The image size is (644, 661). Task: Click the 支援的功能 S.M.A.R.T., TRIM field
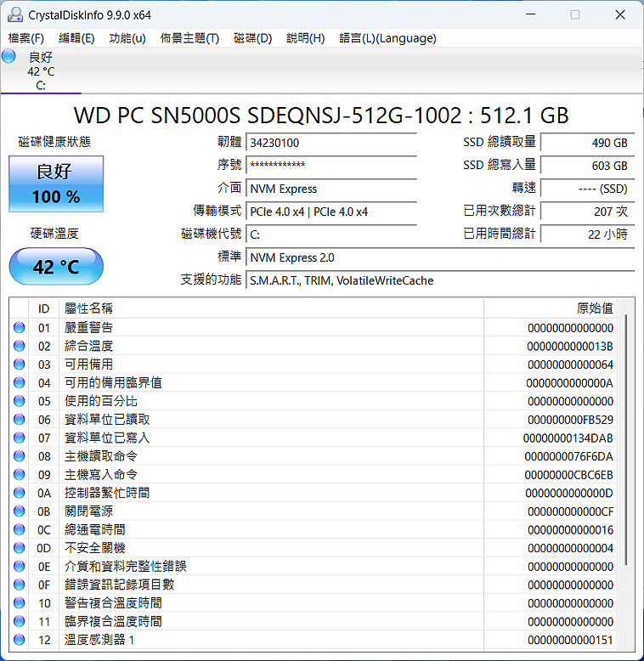pos(440,280)
